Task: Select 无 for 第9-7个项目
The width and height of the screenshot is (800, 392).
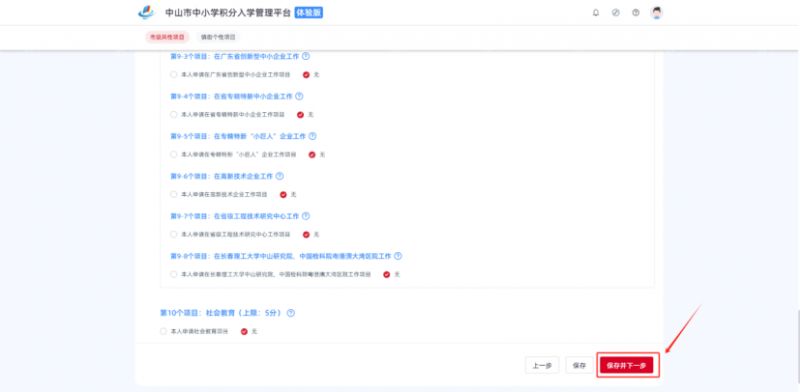Action: pyautogui.click(x=306, y=234)
